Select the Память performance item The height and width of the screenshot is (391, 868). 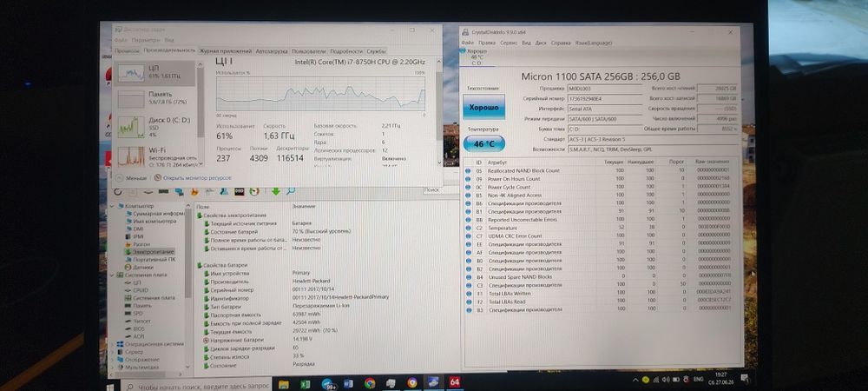coord(155,98)
